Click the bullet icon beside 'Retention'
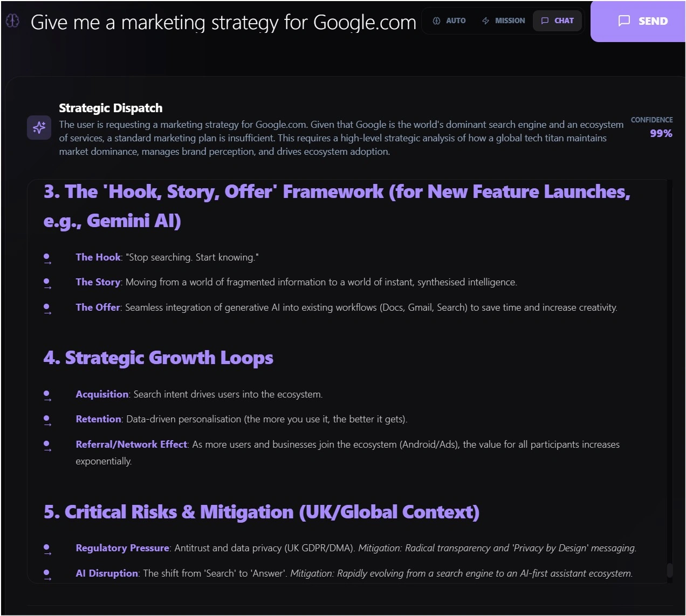The image size is (686, 616). click(47, 421)
